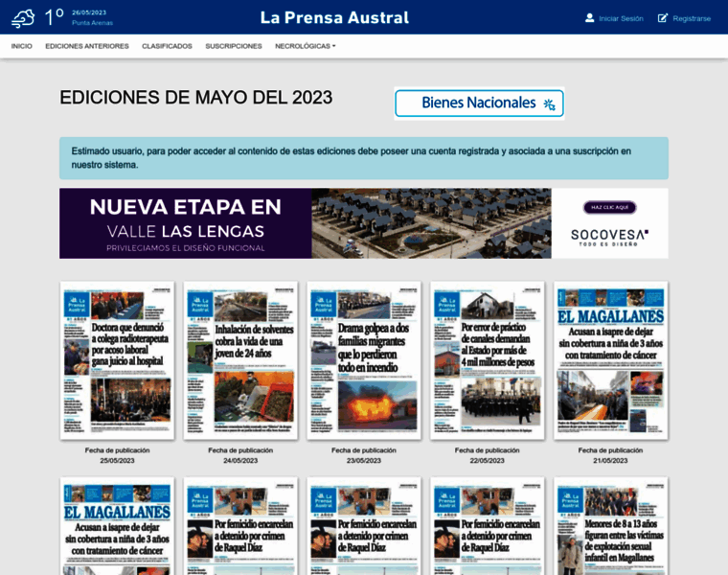Open the Iniciar Sesión link
The width and height of the screenshot is (728, 575).
621,18
